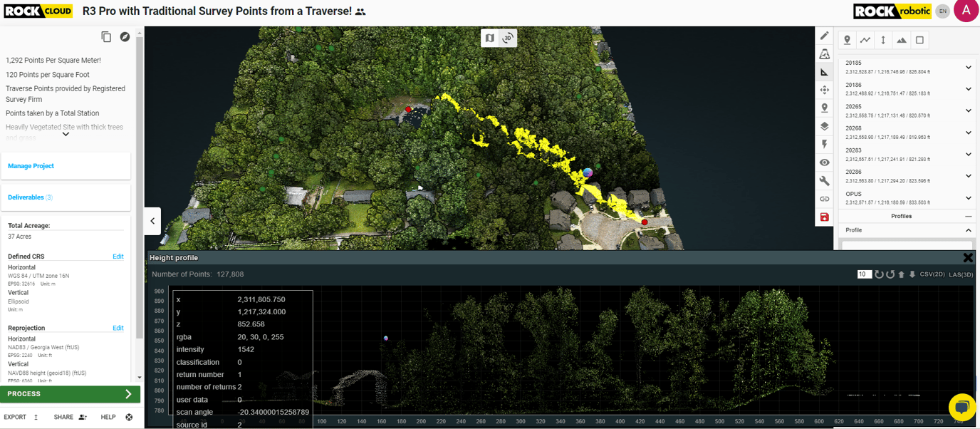Select the height measurement icon above the points list
980x429 pixels.
coord(882,40)
